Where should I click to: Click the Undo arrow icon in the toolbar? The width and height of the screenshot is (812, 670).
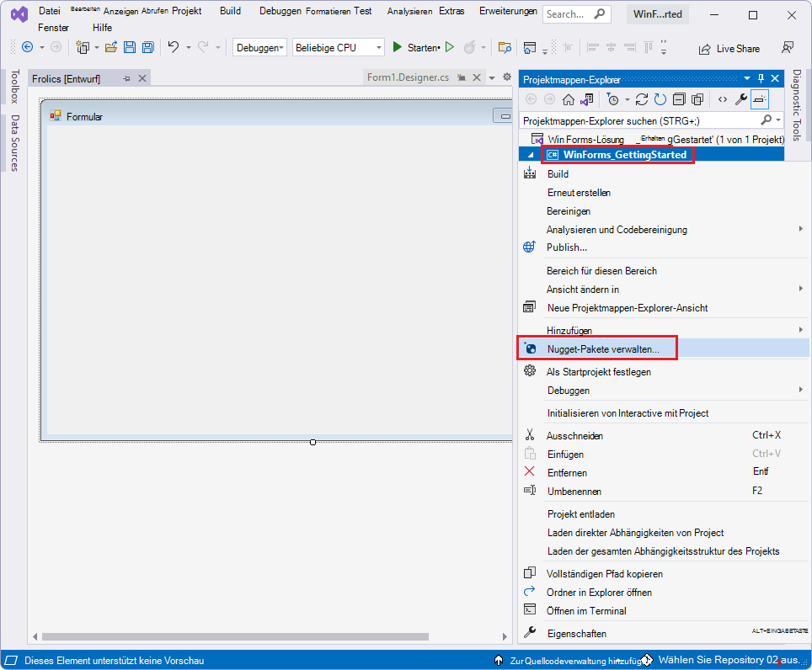point(174,48)
